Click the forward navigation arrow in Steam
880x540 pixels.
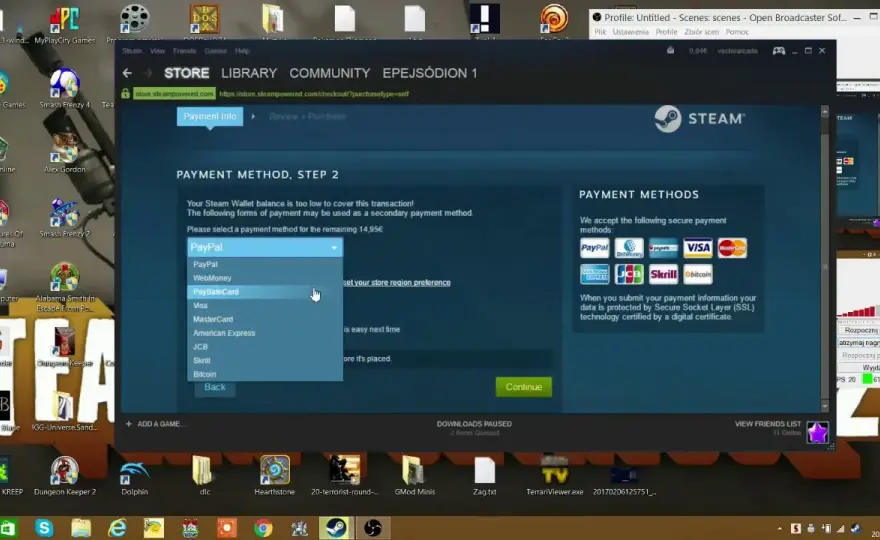148,73
